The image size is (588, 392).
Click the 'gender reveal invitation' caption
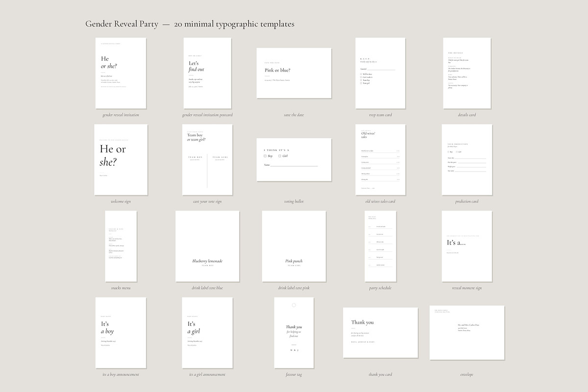(121, 115)
